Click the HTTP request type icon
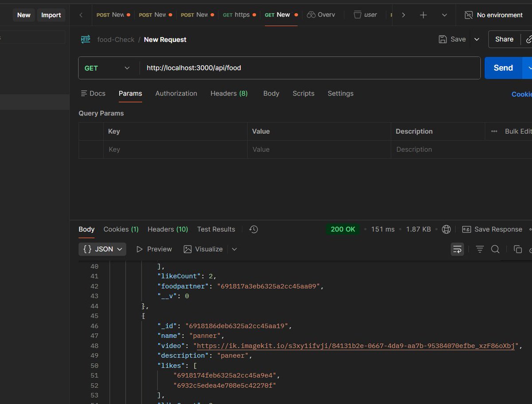 (x=86, y=39)
